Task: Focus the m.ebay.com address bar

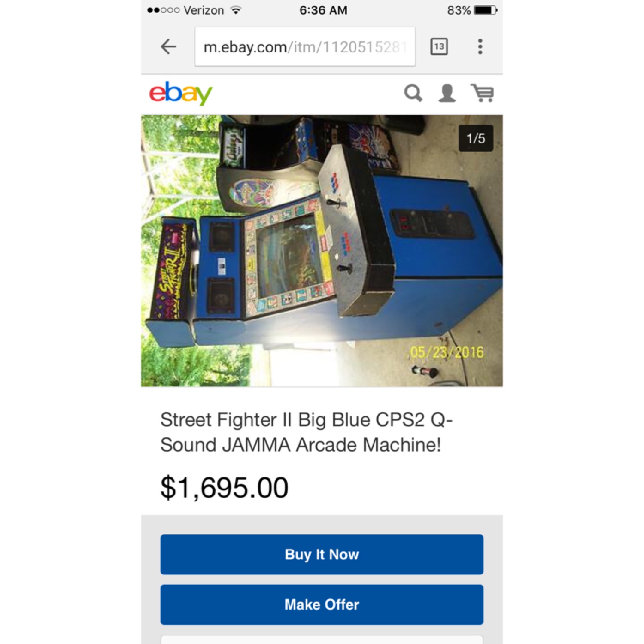Action: click(x=305, y=47)
